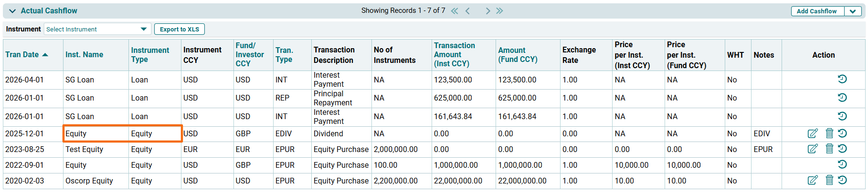Jump to first page of records
This screenshot has height=193, width=868.
(455, 10)
